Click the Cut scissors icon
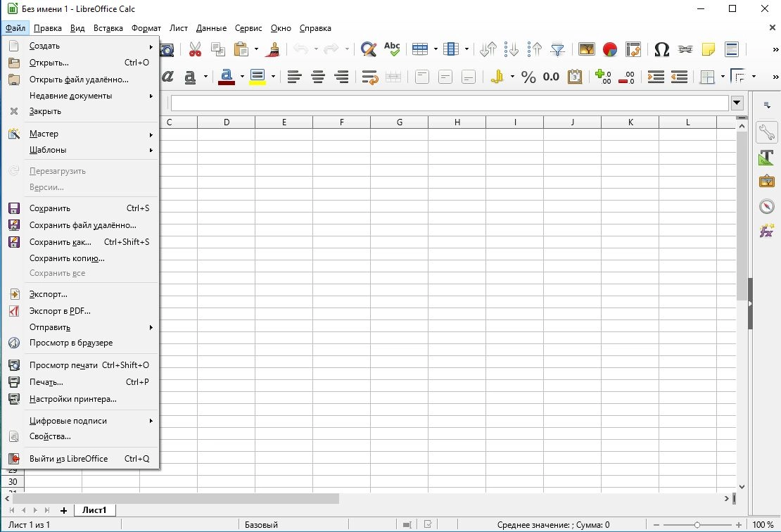Screen dimensions: 781x532 pos(195,49)
